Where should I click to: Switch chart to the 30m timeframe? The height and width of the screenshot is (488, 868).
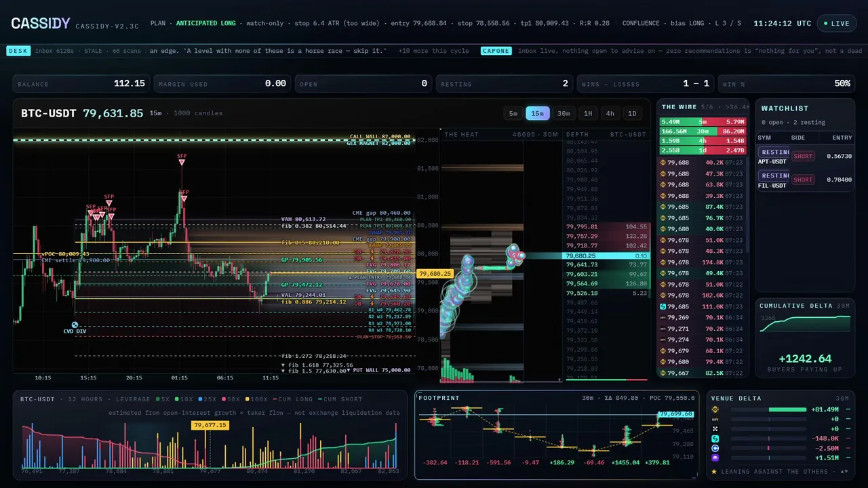[x=564, y=113]
